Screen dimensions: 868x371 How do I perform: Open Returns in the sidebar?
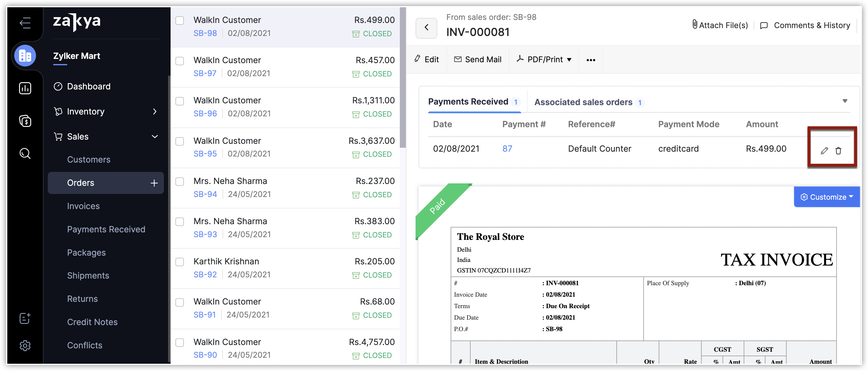82,298
